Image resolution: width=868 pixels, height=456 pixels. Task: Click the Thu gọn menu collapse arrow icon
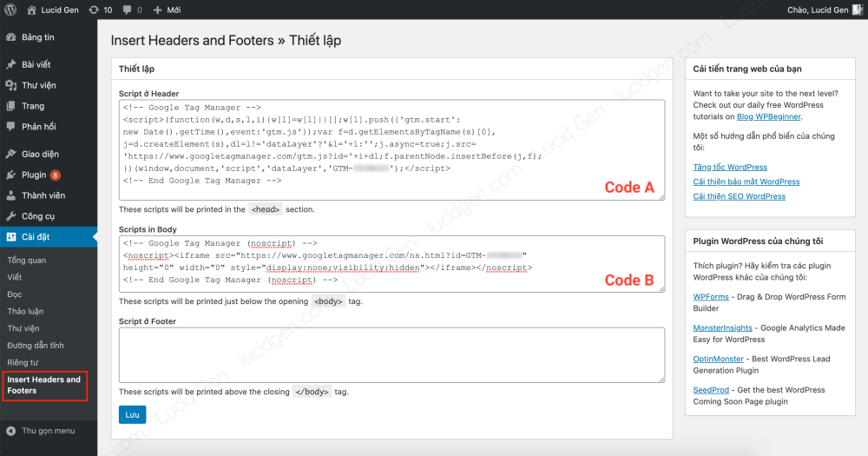11,431
